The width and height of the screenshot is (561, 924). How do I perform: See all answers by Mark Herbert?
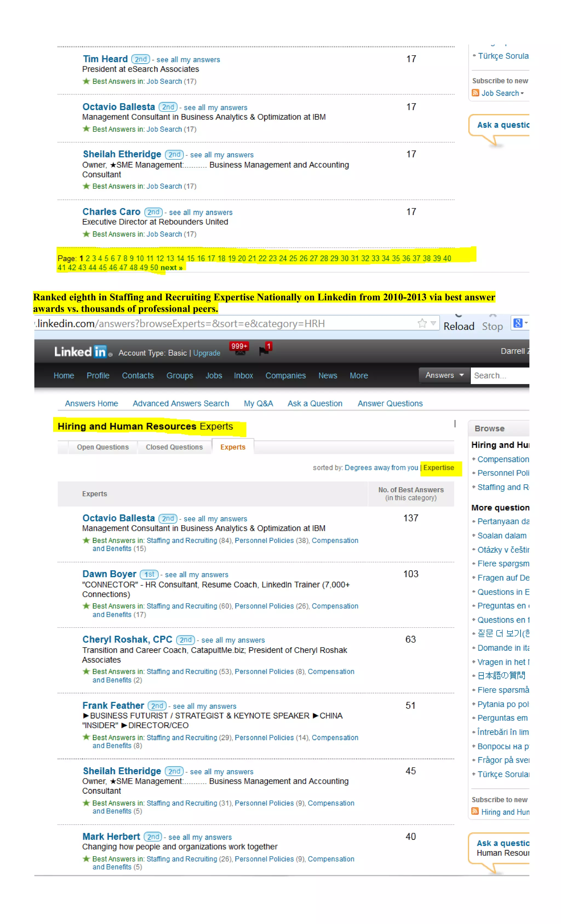click(x=200, y=837)
